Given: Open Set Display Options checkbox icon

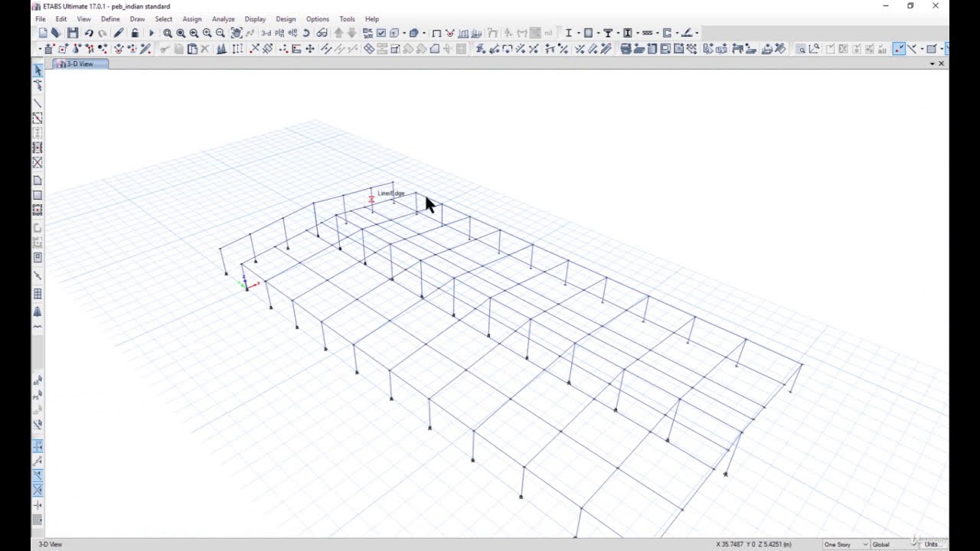Looking at the screenshot, I should [381, 33].
